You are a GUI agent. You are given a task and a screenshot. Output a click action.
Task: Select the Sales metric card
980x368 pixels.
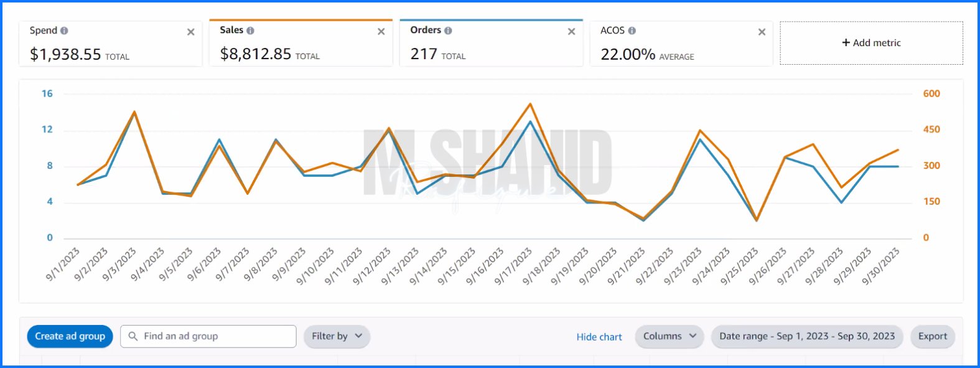[301, 43]
